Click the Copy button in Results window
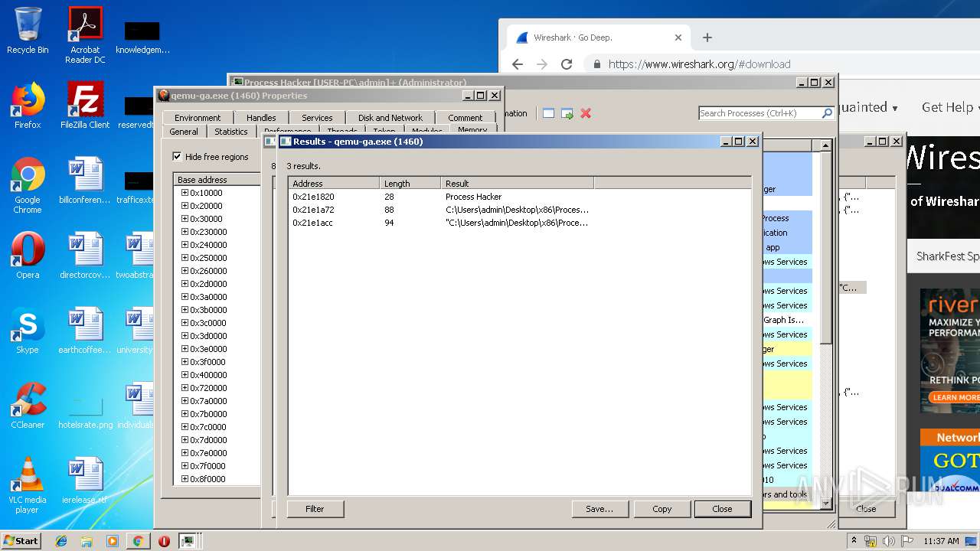Screen dimensions: 980x551 pyautogui.click(x=662, y=509)
